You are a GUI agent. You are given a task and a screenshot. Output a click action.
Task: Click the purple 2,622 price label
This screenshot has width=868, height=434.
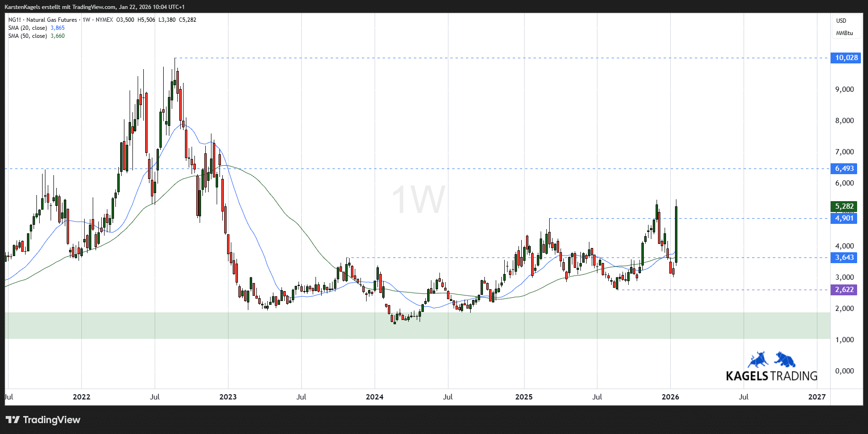coord(844,290)
